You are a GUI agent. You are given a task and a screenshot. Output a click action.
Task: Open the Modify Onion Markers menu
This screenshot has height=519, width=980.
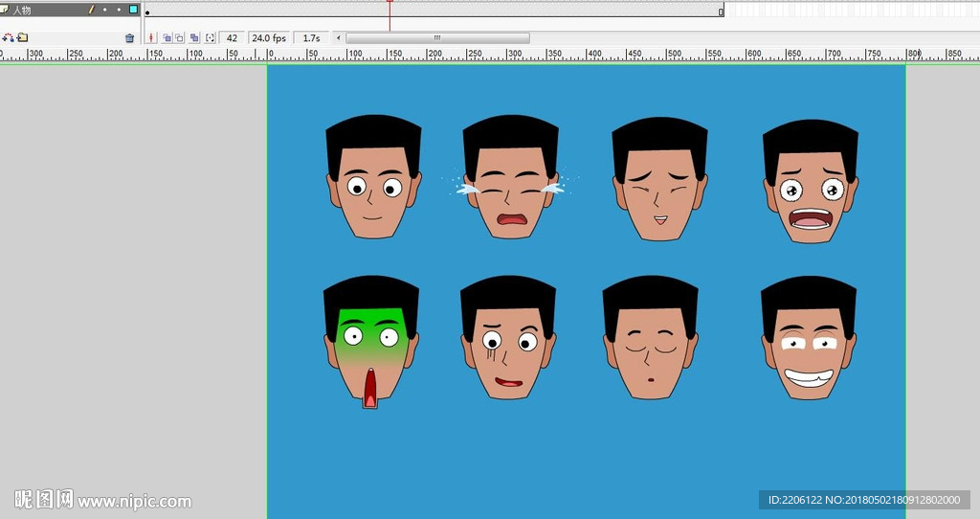click(210, 38)
